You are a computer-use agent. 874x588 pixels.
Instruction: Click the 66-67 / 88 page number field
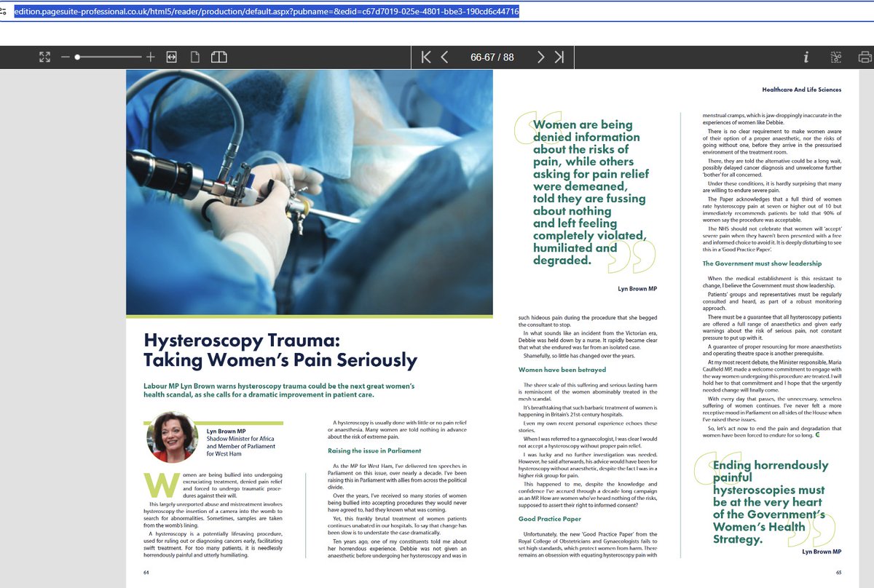pos(492,57)
